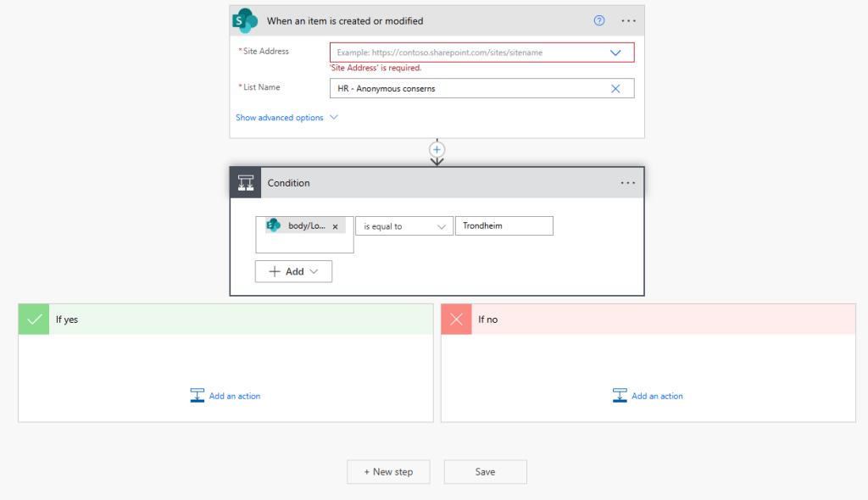Insert a step with the plus connector
Viewport: 868px width, 500px height.
[437, 150]
